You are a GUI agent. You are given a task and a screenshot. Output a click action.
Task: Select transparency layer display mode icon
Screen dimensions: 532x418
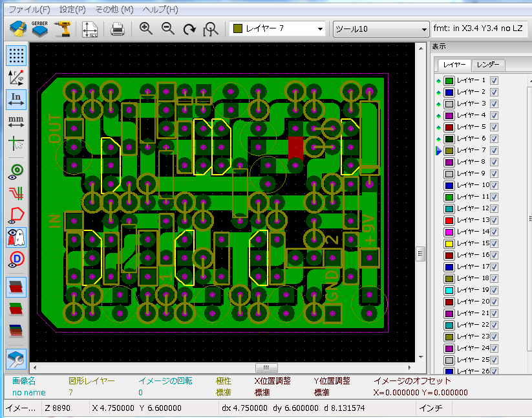pos(16,331)
